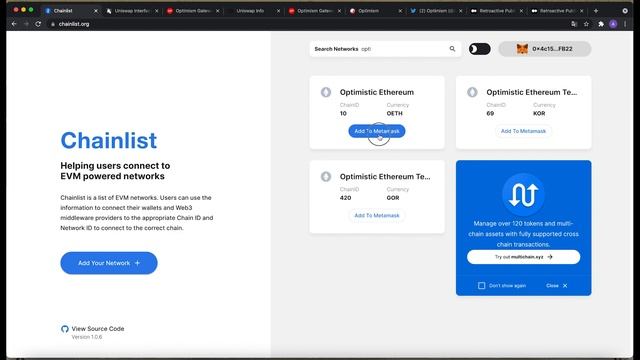This screenshot has height=360, width=640.
Task: Bookmark this page with the star
Action: click(x=586, y=24)
